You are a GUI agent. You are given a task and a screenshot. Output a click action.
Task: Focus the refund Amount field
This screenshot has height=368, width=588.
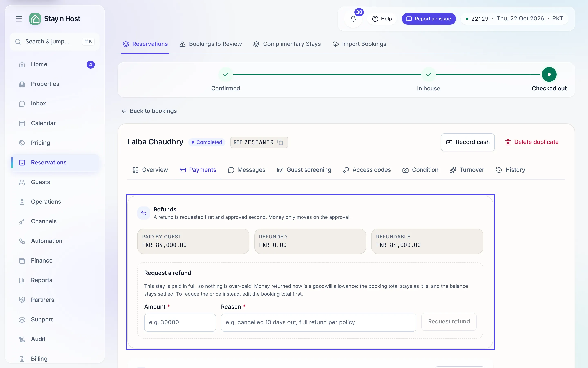(x=180, y=322)
